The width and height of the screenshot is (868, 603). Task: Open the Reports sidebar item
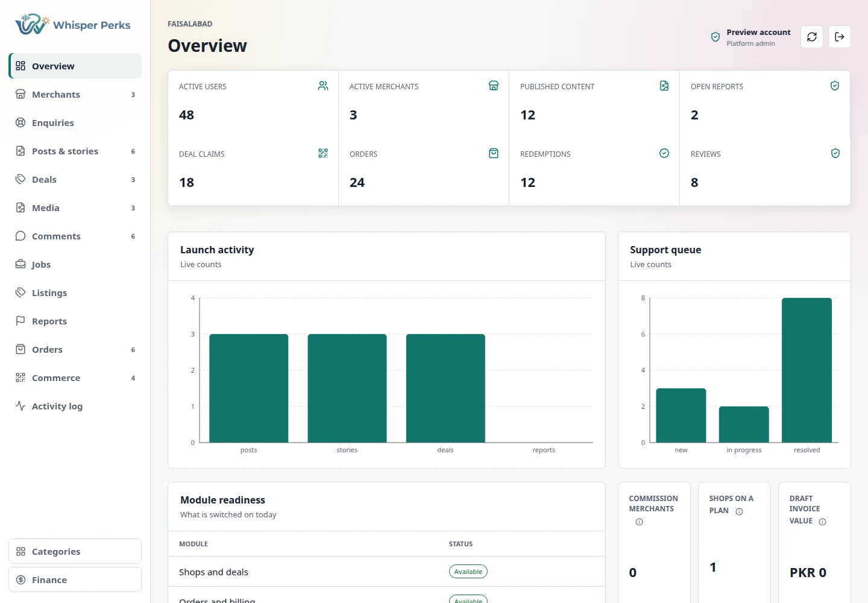pos(75,321)
